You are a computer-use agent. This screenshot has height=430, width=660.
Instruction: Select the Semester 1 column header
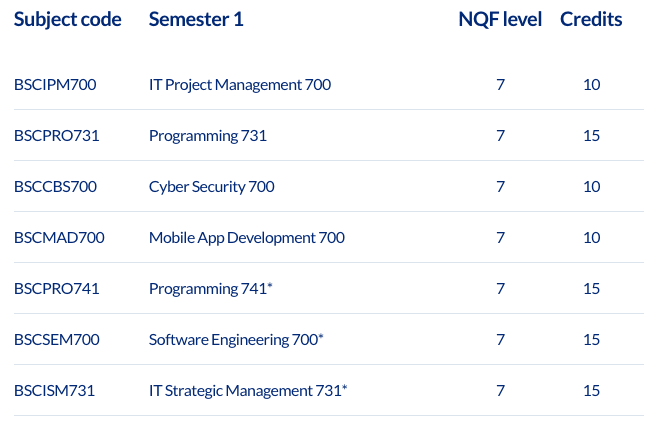point(196,19)
